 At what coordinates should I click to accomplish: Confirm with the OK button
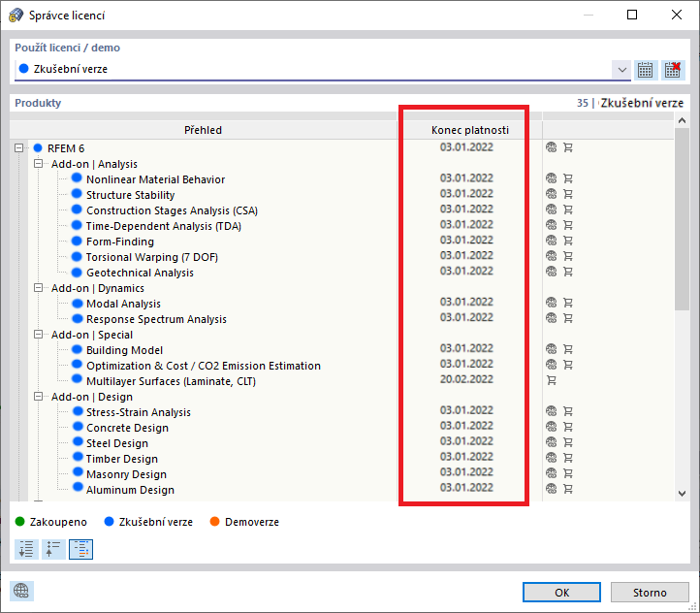[x=561, y=593]
